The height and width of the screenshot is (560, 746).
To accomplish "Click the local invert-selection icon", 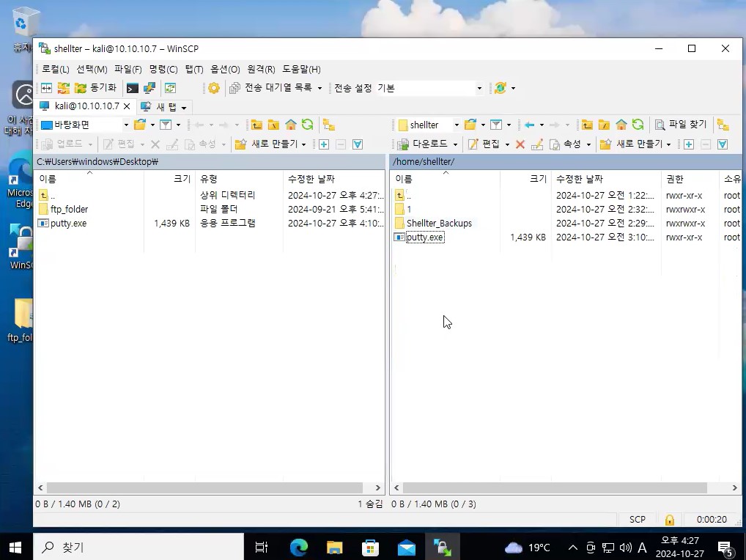I will point(358,144).
